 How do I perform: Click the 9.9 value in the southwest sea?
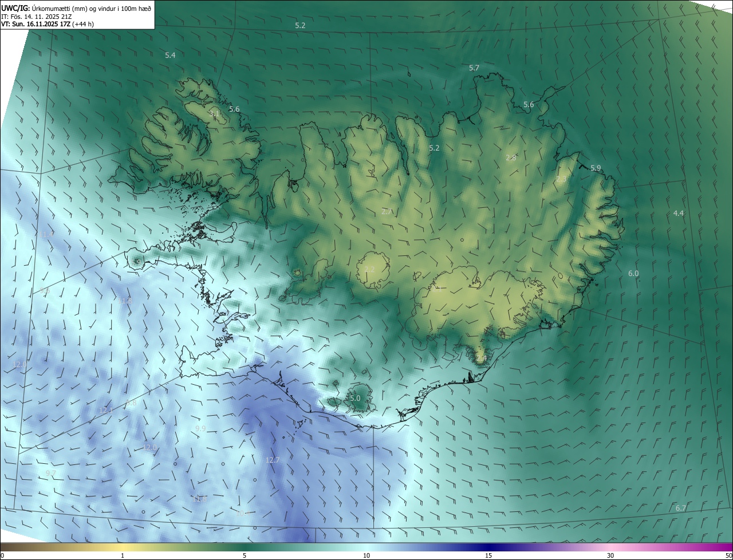click(x=200, y=429)
